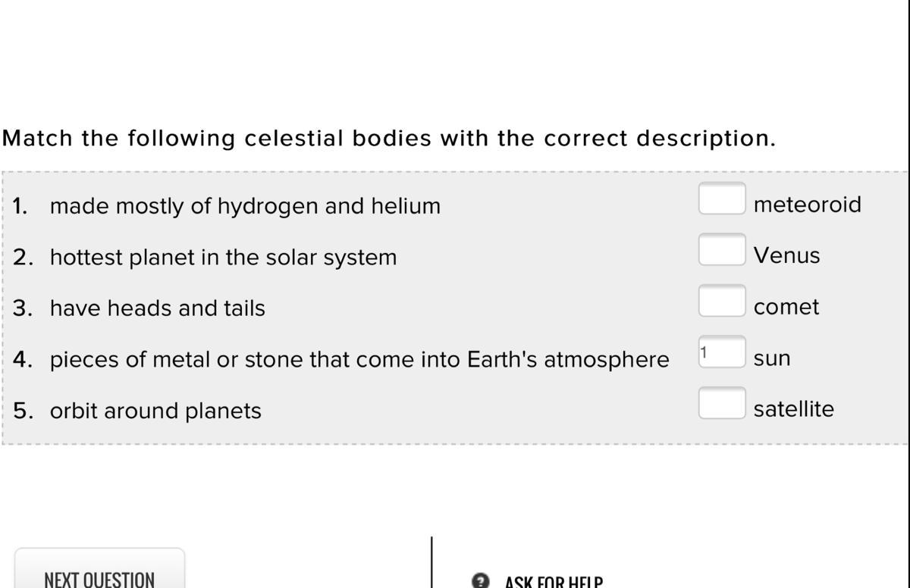Click the list number 5 marker
This screenshot has height=588, width=910.
click(23, 411)
